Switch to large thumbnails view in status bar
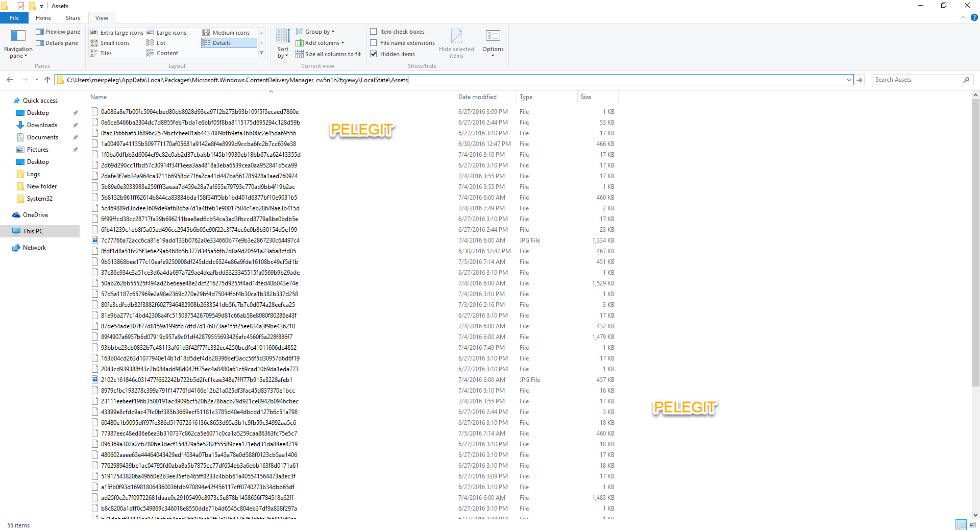This screenshot has width=980, height=530. click(972, 525)
